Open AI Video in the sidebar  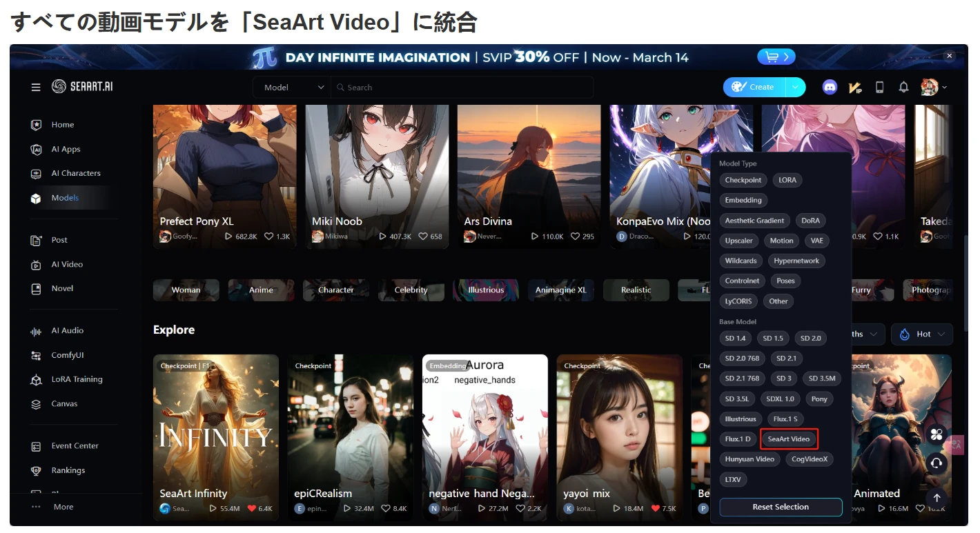[x=67, y=264]
